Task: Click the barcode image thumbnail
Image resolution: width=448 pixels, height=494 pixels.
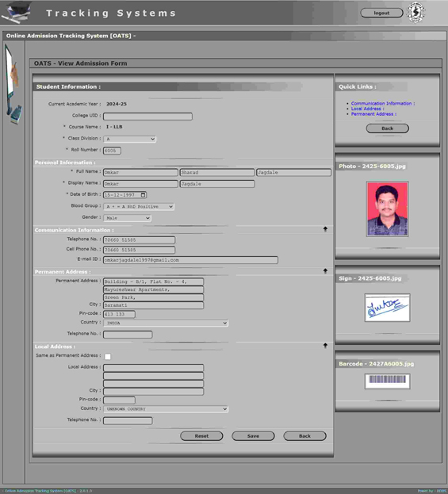Action: 388,381
